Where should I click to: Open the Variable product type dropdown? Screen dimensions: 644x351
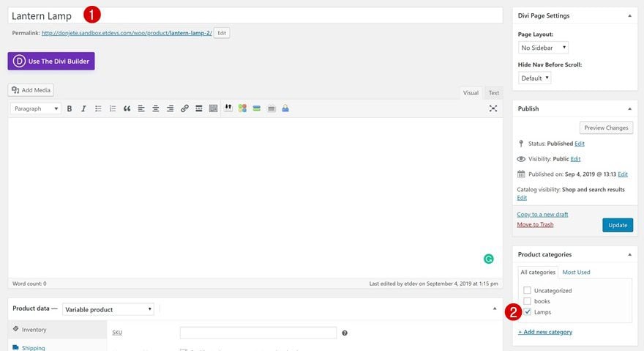coord(108,309)
